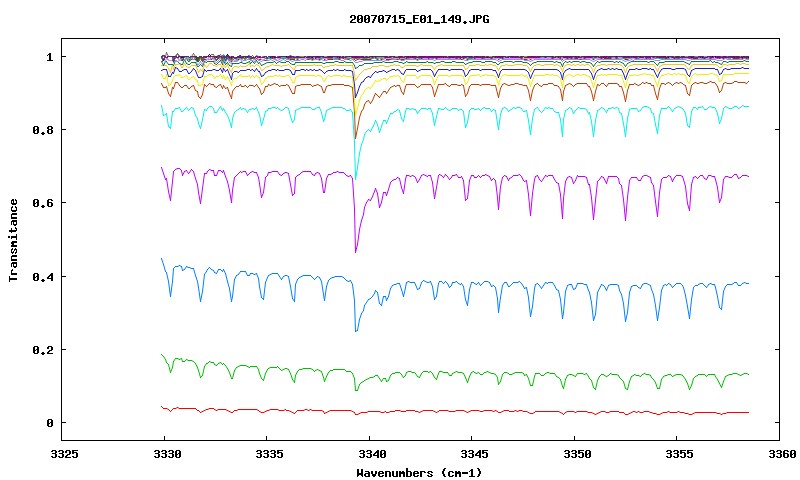The image size is (800, 480).
Task: Click the Wavenumbers (cm-1) x-axis label
Action: [419, 473]
